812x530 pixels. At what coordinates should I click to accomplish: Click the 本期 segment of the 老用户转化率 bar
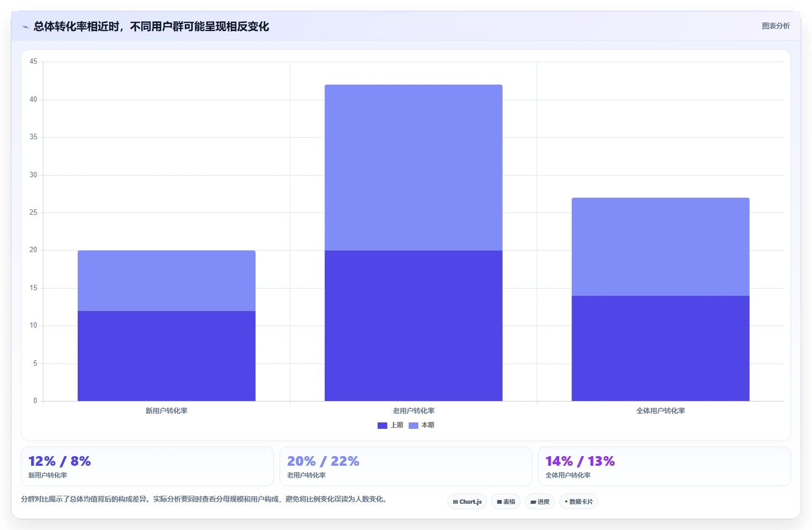tap(413, 168)
